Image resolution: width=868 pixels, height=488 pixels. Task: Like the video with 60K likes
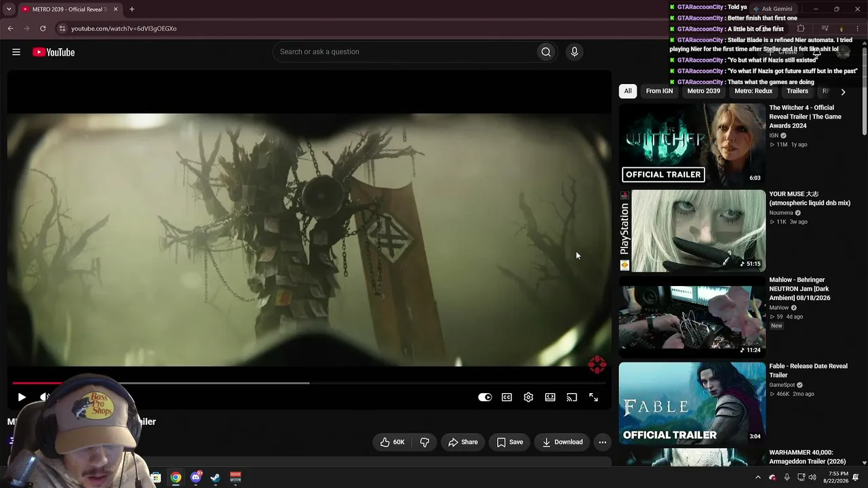pos(393,442)
